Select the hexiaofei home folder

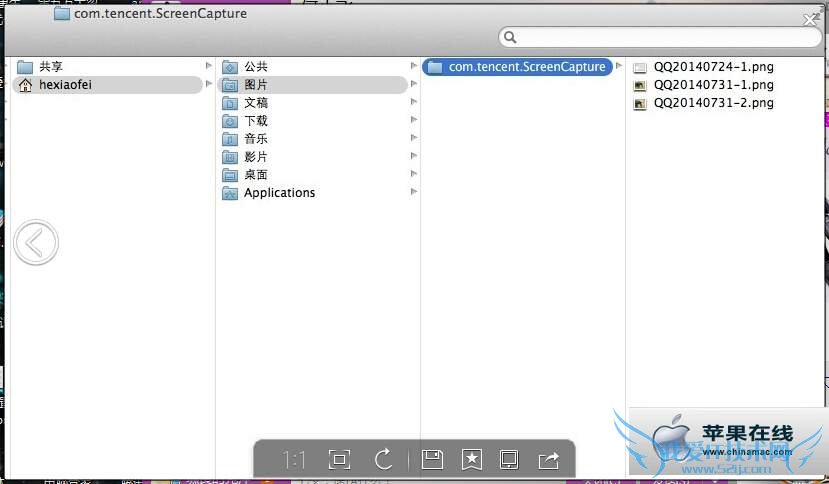pyautogui.click(x=107, y=85)
